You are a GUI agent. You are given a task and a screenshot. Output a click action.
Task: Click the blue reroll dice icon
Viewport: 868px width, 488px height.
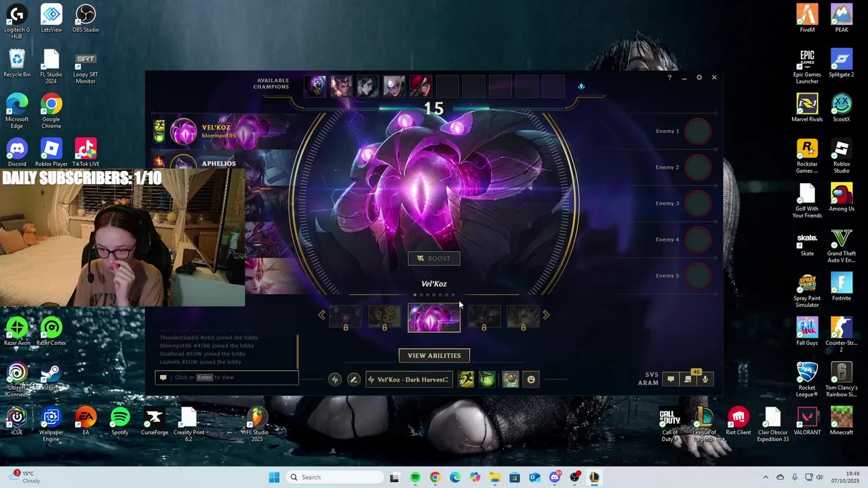[x=581, y=87]
